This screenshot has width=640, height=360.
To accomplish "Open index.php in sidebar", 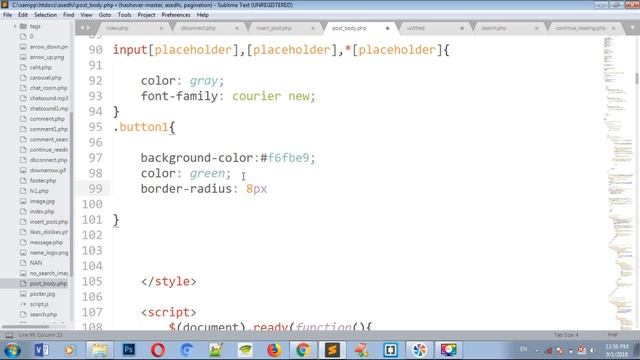I will [42, 211].
